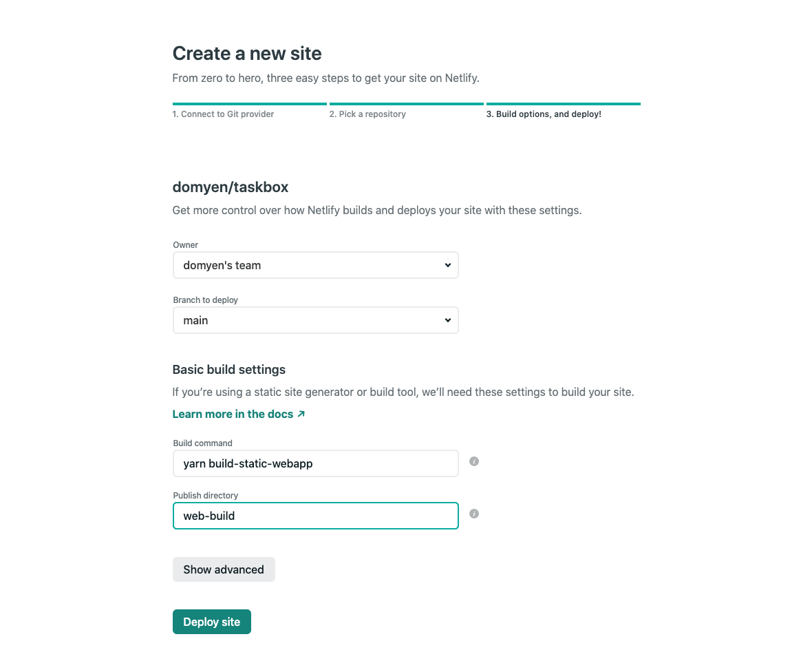This screenshot has height=672, width=812.
Task: Click the info icon beside Build command
Action: coord(473,461)
